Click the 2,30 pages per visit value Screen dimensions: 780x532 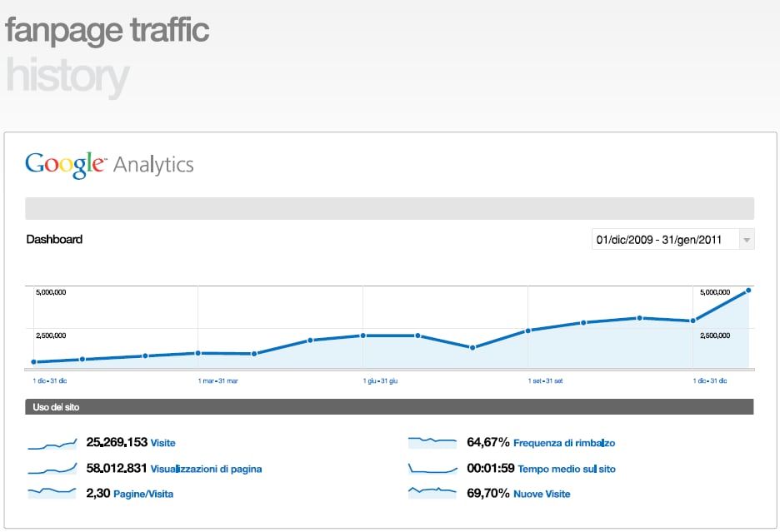(x=98, y=493)
